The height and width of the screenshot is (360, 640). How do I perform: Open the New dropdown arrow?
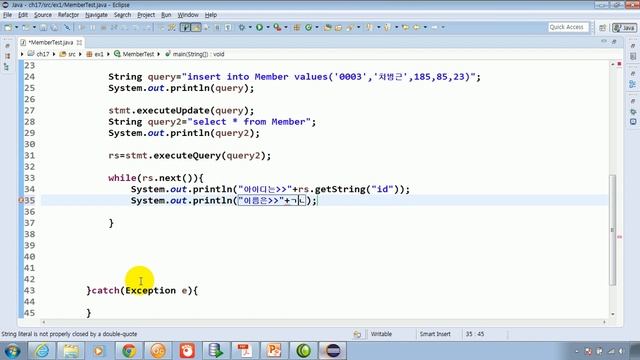pos(17,27)
